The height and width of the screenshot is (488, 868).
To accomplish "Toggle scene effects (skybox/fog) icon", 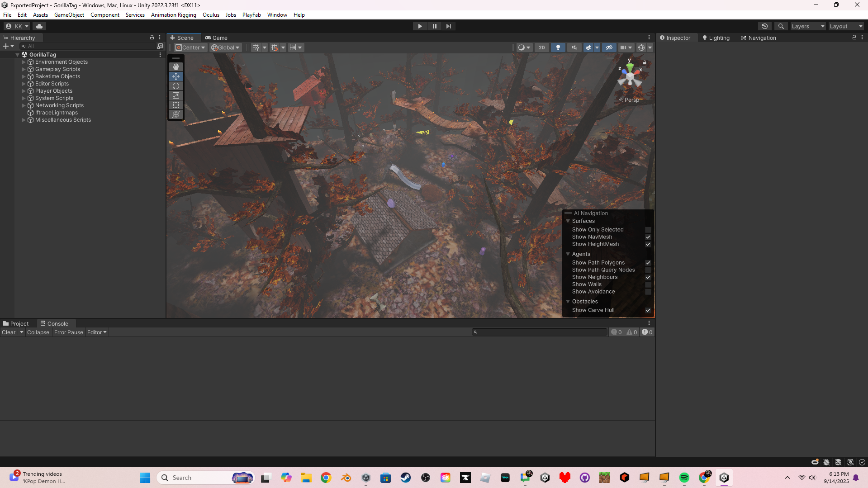I will [588, 47].
